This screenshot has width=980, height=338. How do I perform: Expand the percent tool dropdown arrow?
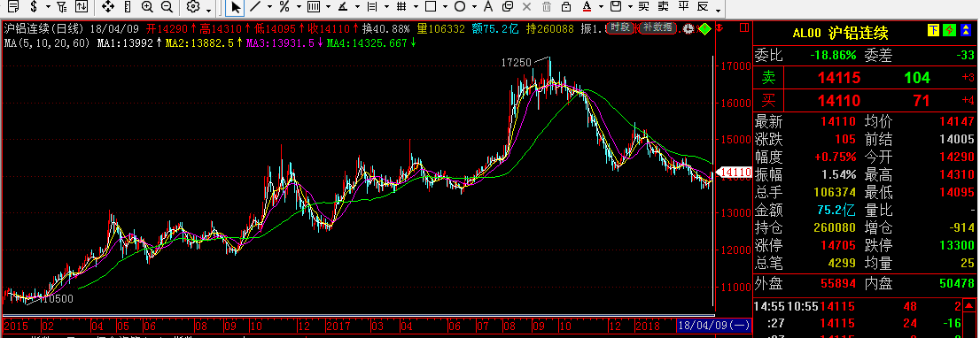click(x=299, y=7)
